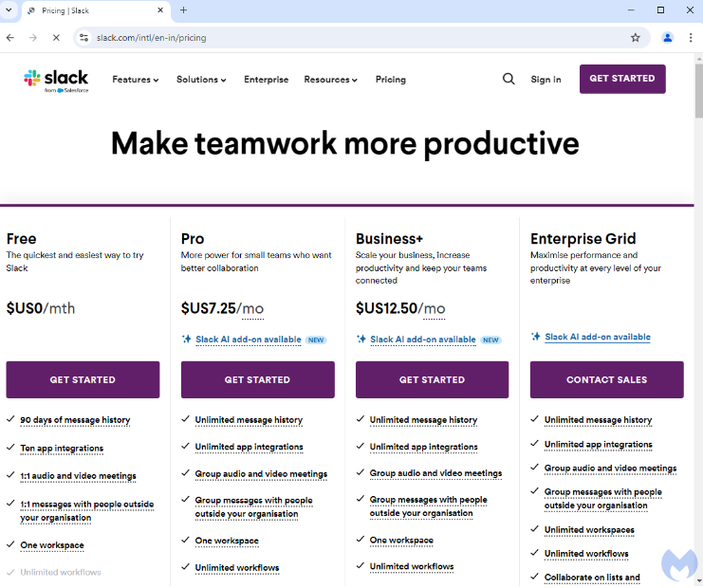This screenshot has width=703, height=588.
Task: Click the sparkle icon in the Pro plan
Action: pyautogui.click(x=187, y=339)
